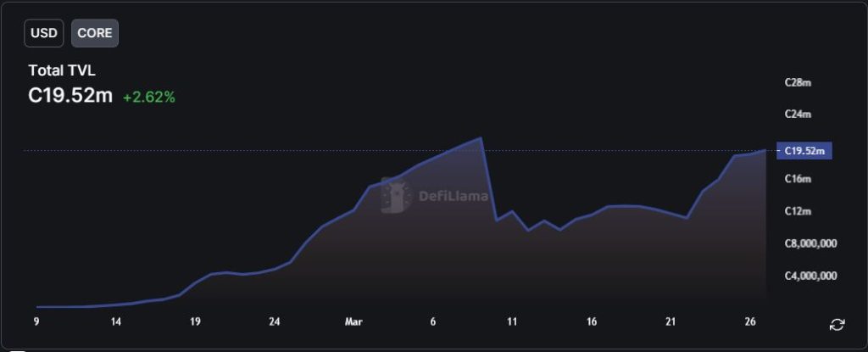This screenshot has height=352, width=868.
Task: Switch the currency toggle to USD
Action: pos(44,33)
